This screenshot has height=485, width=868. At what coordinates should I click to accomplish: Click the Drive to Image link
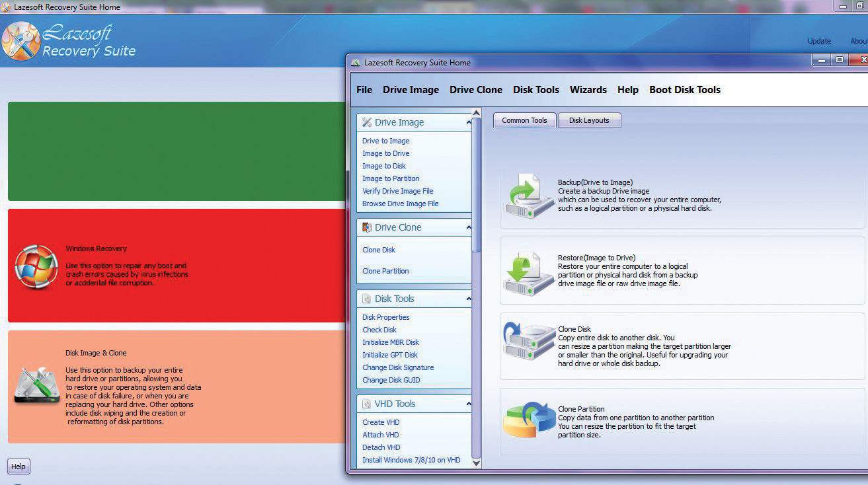[386, 141]
